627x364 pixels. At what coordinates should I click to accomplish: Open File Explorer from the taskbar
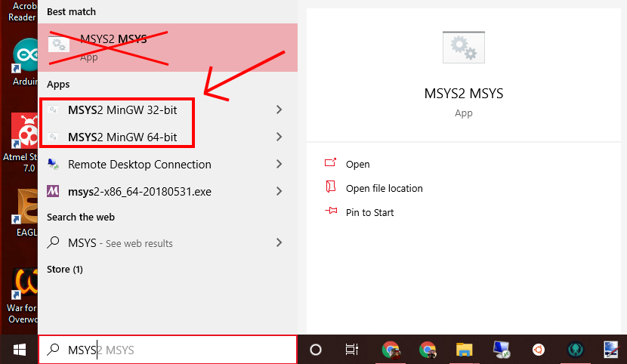(x=465, y=350)
